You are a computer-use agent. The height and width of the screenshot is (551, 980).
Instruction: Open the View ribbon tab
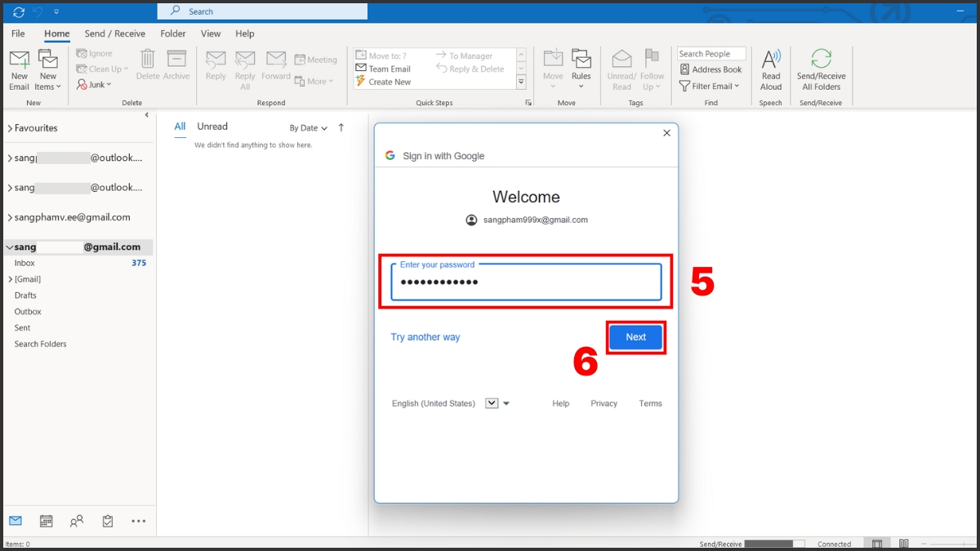(211, 33)
